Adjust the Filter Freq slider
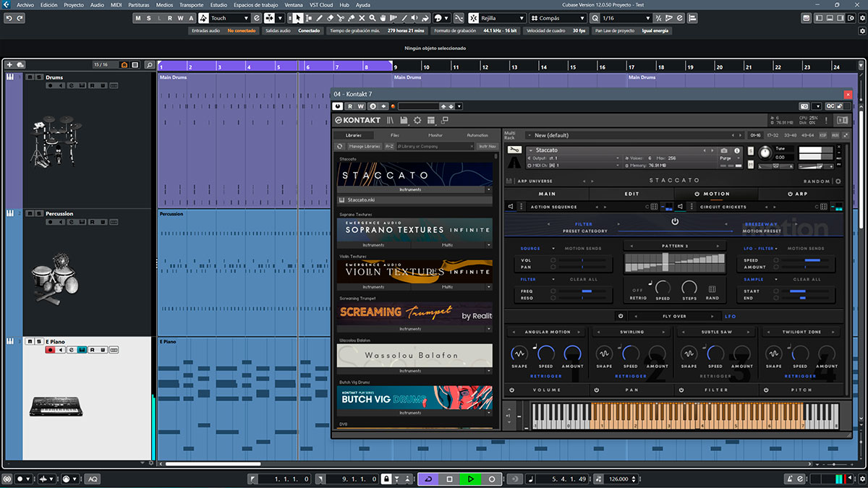The height and width of the screenshot is (488, 868). pyautogui.click(x=582, y=291)
